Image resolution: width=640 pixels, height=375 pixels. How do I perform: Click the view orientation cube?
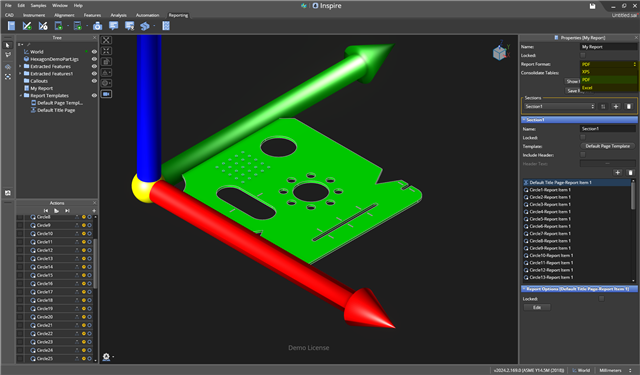coord(500,52)
